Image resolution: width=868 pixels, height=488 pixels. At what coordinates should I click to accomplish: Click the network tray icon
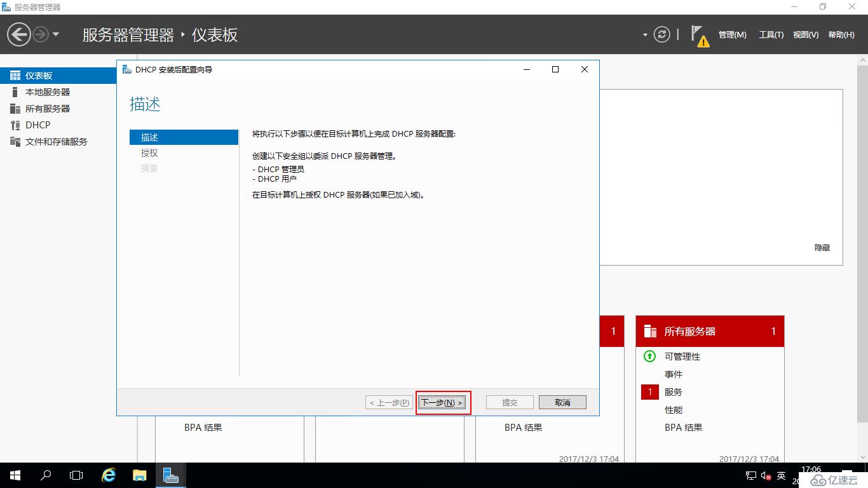point(751,476)
